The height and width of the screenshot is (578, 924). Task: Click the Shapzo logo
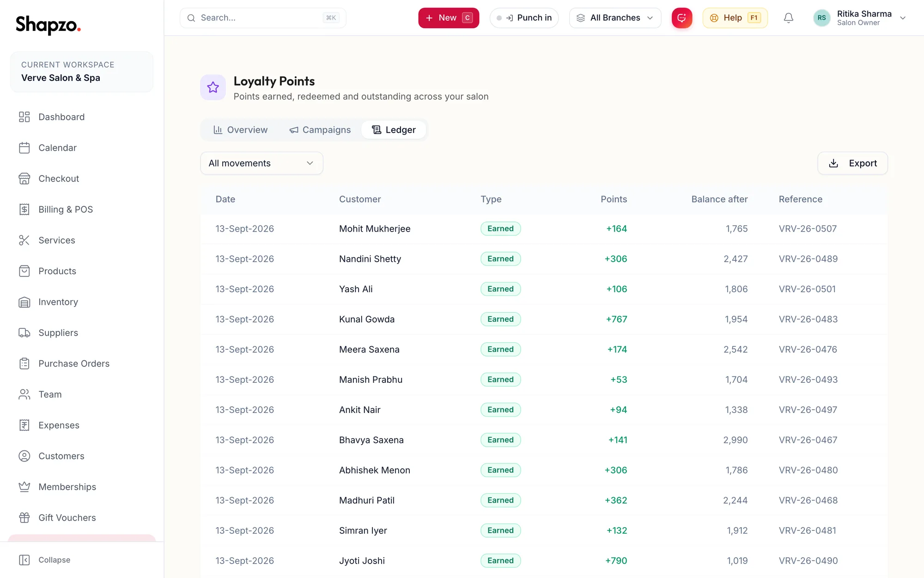click(x=48, y=25)
